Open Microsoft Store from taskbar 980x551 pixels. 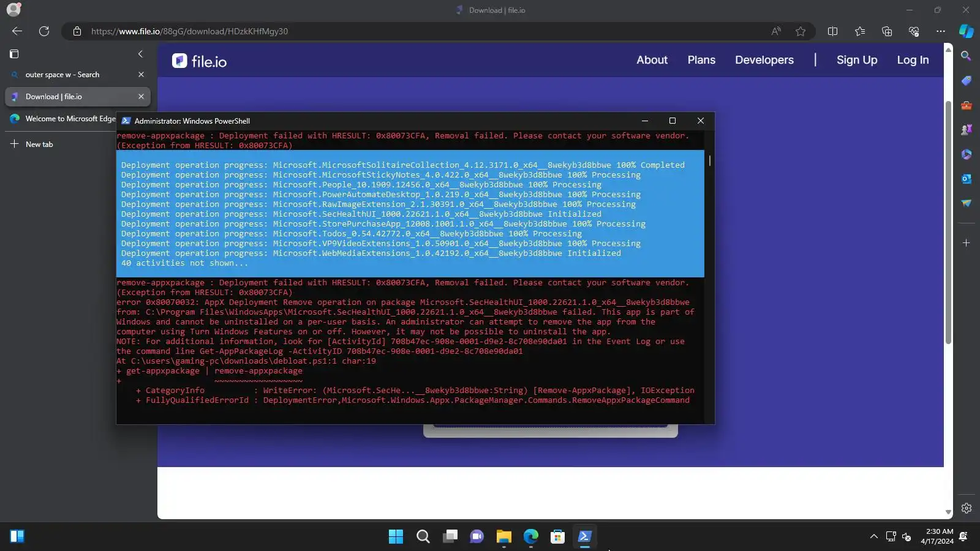click(x=557, y=537)
